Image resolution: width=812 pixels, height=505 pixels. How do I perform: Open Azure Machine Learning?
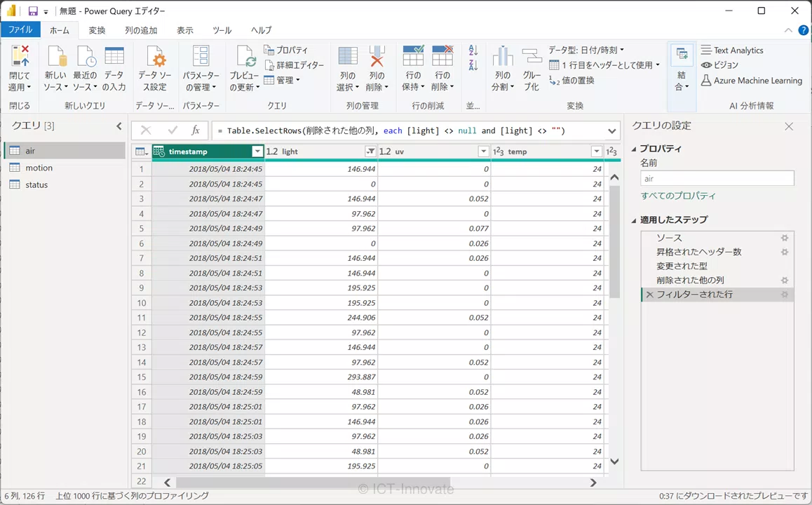(x=752, y=80)
